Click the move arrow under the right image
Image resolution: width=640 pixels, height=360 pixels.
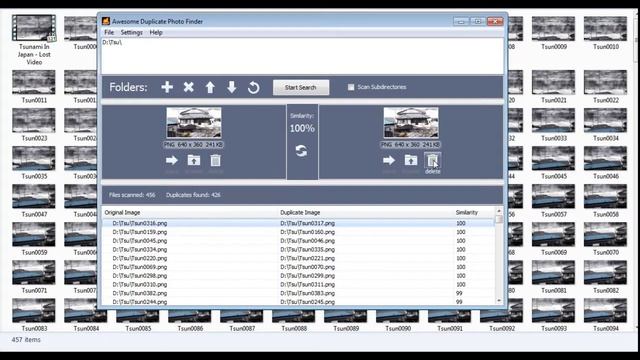pyautogui.click(x=389, y=160)
